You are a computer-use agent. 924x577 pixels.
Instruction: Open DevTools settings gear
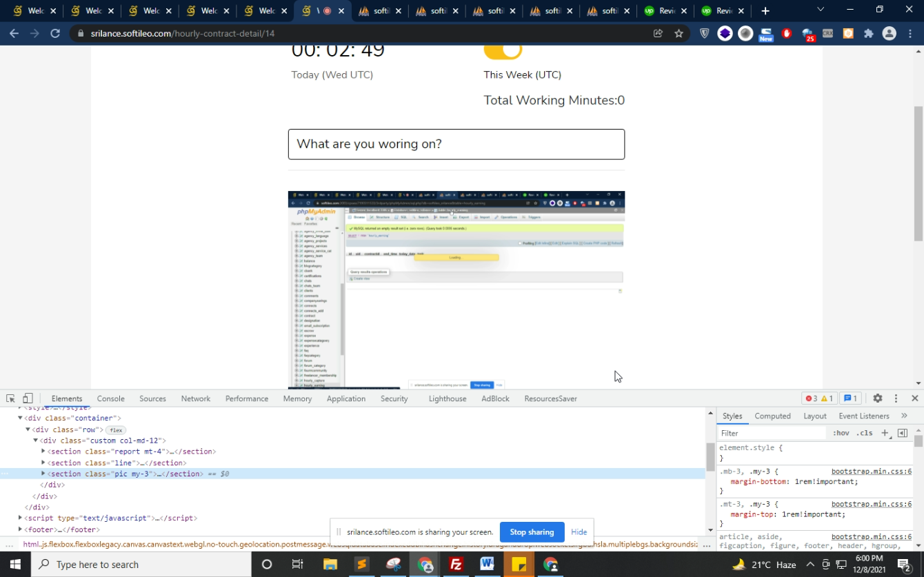tap(877, 398)
